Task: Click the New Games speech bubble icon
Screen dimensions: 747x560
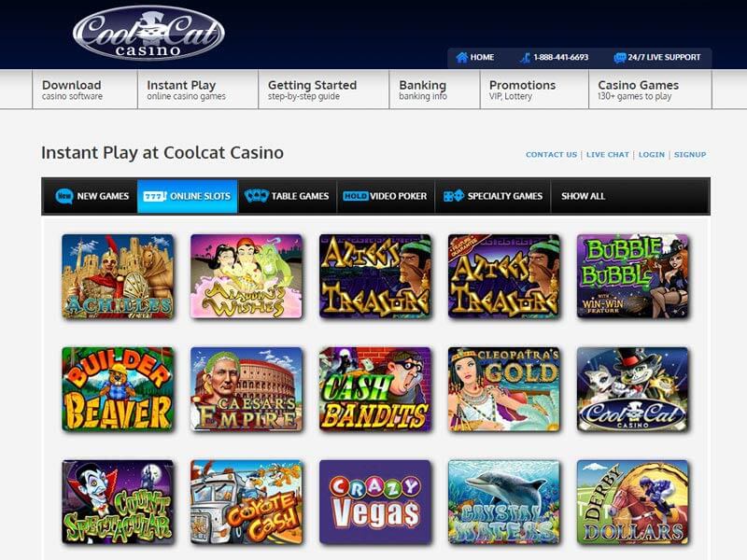Action: point(63,196)
